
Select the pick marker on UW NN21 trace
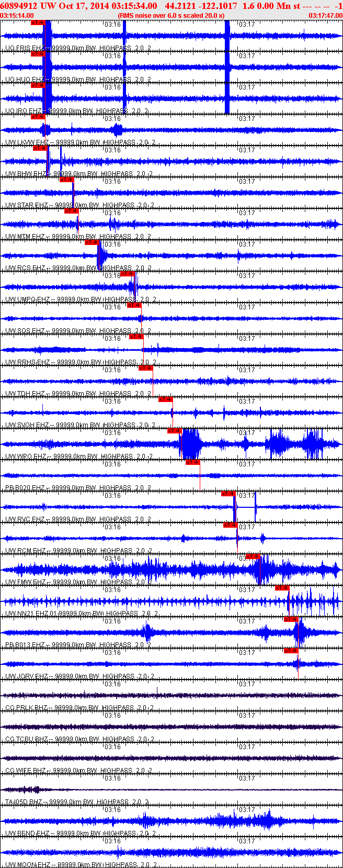(282, 588)
